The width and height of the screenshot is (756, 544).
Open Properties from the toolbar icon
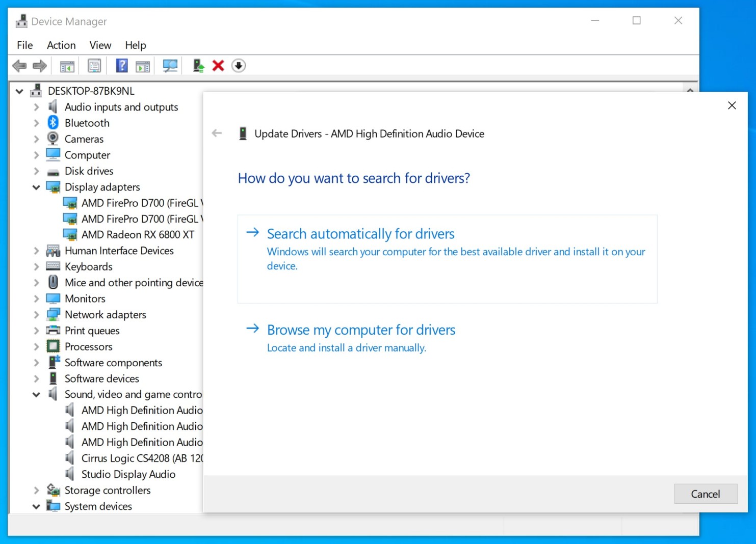click(x=94, y=66)
